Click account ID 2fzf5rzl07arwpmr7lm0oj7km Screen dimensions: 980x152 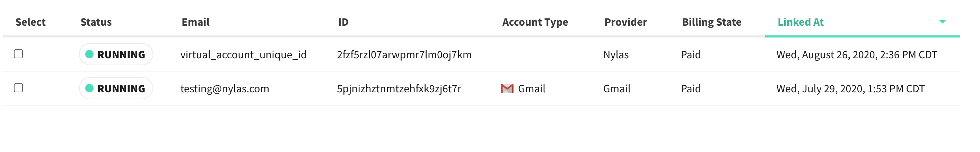pyautogui.click(x=404, y=55)
